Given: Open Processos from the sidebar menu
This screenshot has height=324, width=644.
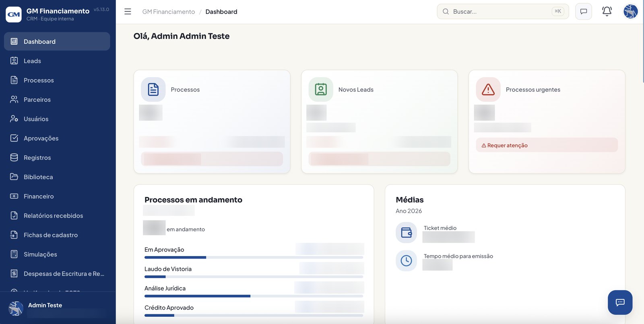Looking at the screenshot, I should pos(57,80).
